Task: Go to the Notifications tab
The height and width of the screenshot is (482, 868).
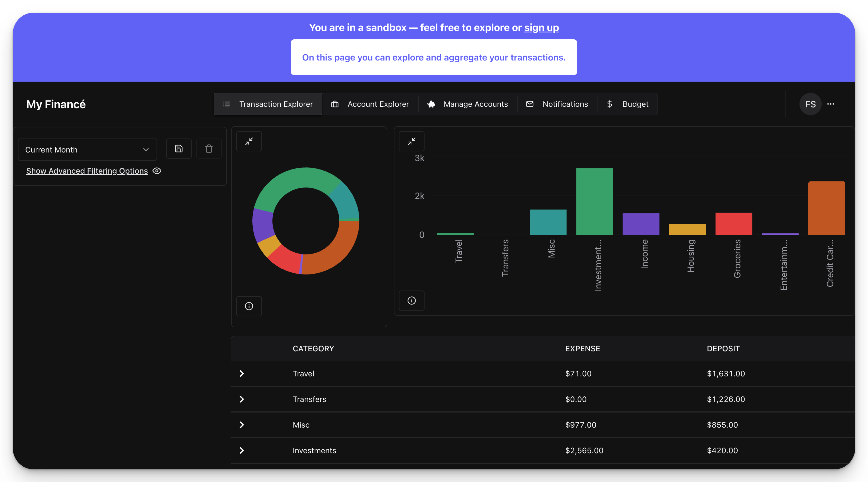Action: (557, 104)
